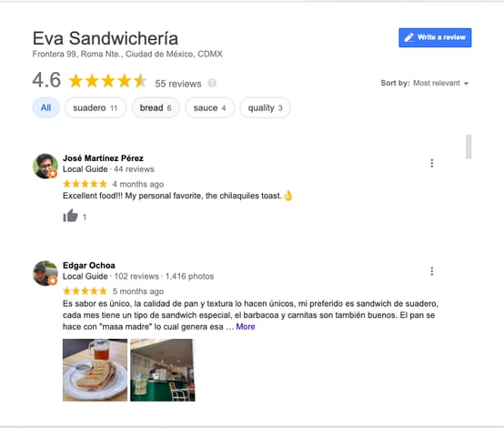Open the restaurant interior photo thumbnail
This screenshot has height=428, width=504.
[x=163, y=370]
